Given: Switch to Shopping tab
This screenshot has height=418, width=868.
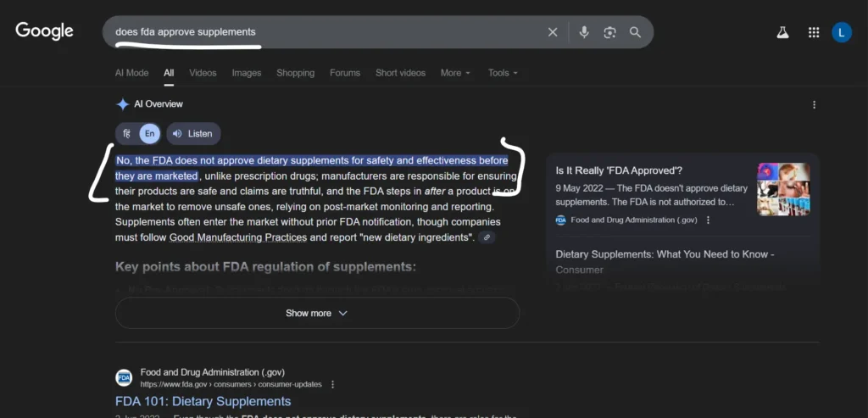Looking at the screenshot, I should [296, 73].
